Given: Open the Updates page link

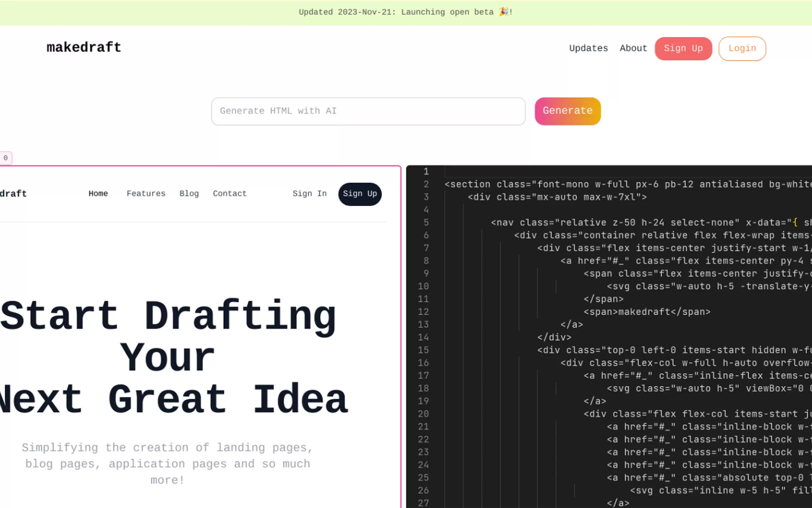Looking at the screenshot, I should [589, 48].
